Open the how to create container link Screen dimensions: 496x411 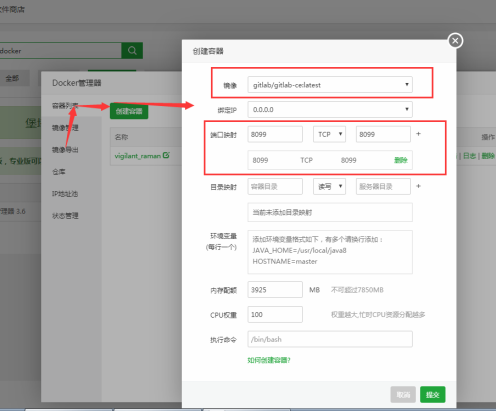[x=269, y=360]
